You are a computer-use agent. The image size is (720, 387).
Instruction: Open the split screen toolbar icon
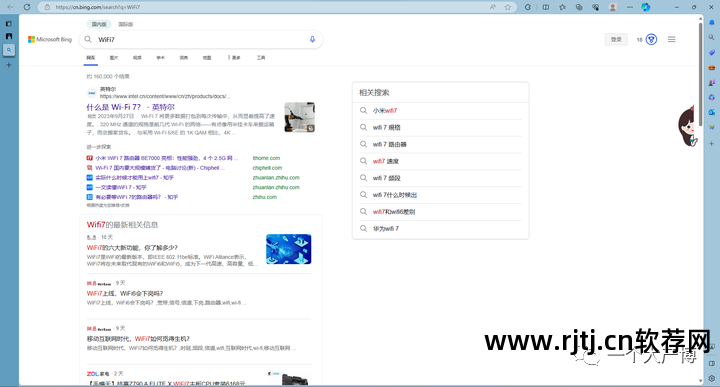(546, 7)
